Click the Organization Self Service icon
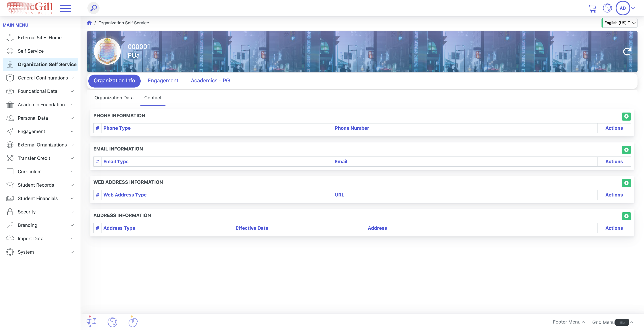Viewport: 644px width, 330px height. 10,64
